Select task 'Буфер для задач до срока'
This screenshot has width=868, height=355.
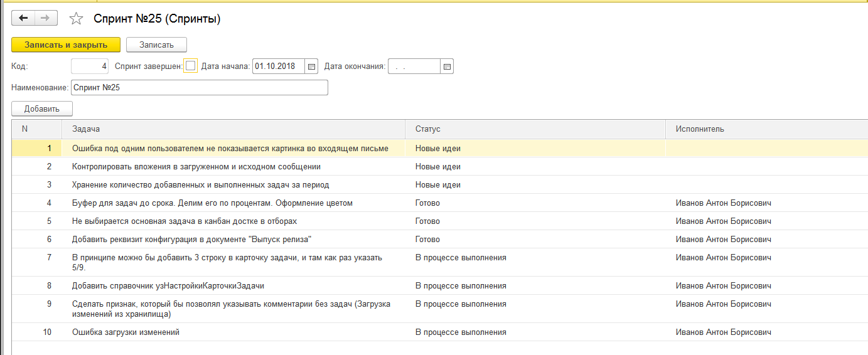pyautogui.click(x=213, y=203)
